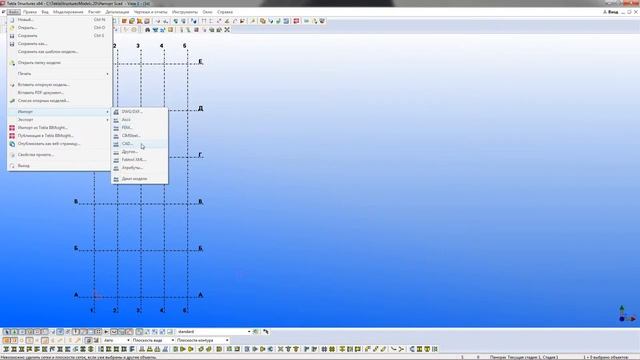Viewport: 640px width, 360px height.
Task: Select CAD... in Import submenu
Action: [140, 144]
